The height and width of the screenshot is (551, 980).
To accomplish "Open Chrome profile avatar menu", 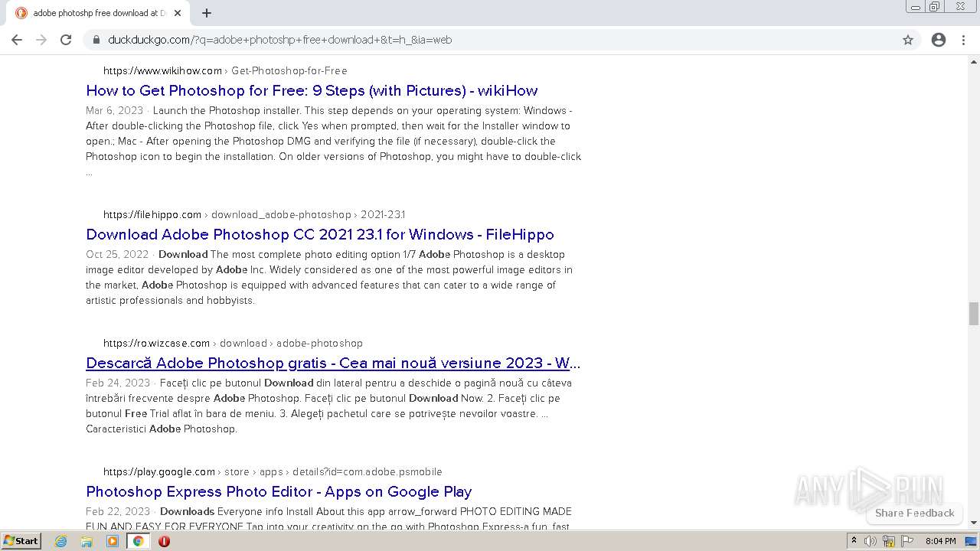I will coord(939,40).
